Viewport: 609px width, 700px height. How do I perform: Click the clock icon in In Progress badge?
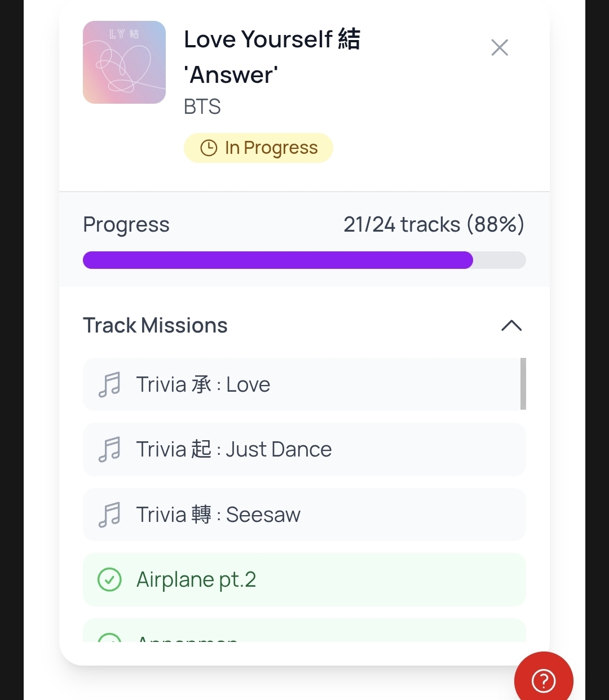pos(209,148)
